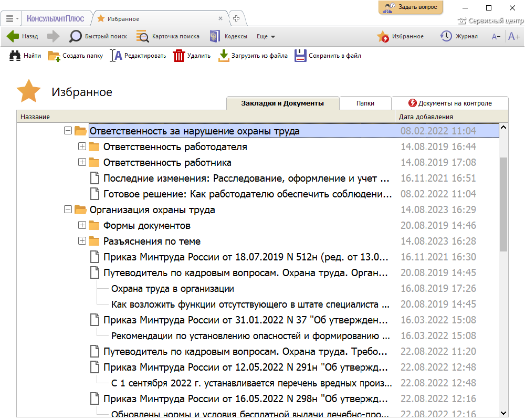
Task: Open Путеводитель... Охрана труда. Орган... document
Action: [x=245, y=272]
